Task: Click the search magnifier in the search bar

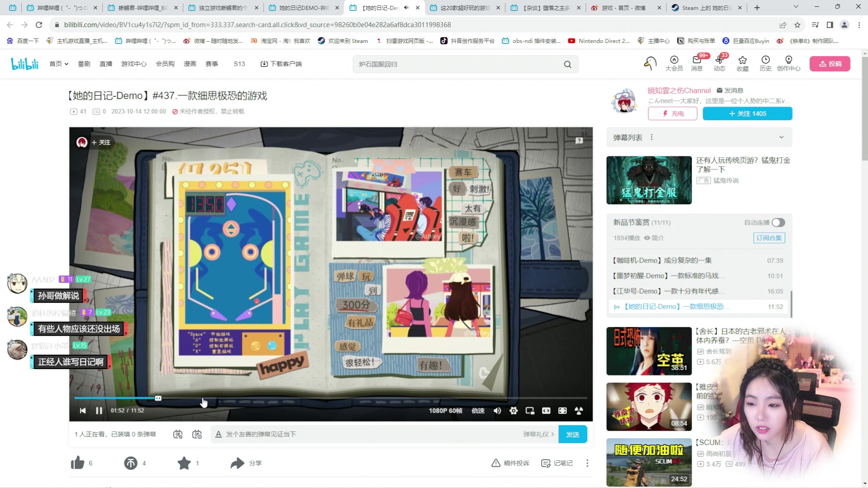Action: click(567, 64)
